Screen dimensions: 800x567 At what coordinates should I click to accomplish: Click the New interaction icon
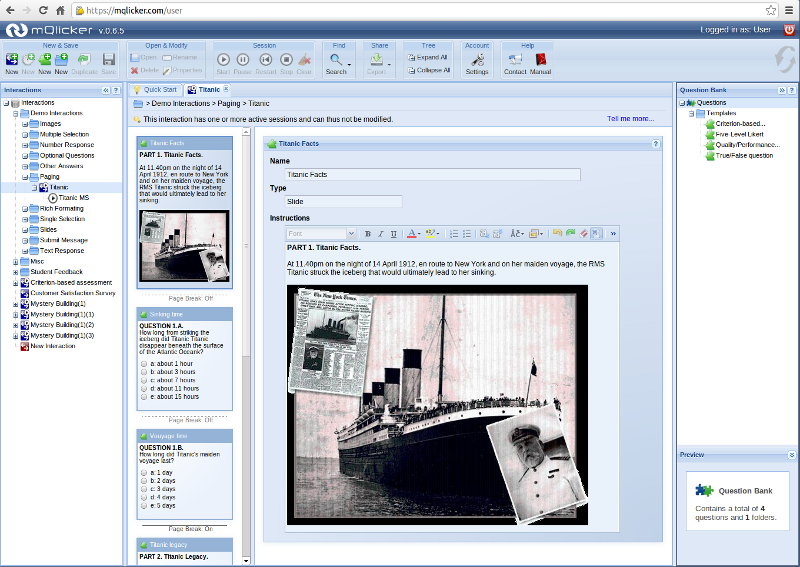point(12,59)
